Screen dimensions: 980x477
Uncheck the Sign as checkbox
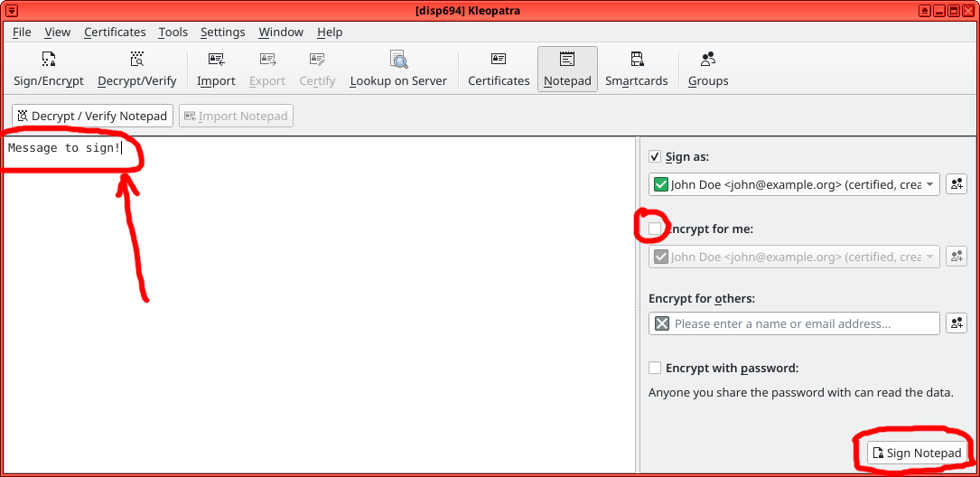click(655, 156)
